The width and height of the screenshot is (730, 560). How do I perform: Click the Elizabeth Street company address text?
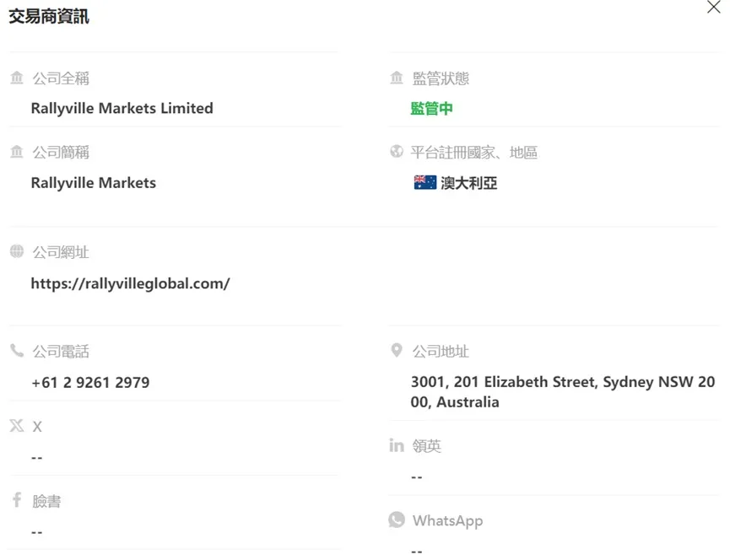[x=563, y=391]
